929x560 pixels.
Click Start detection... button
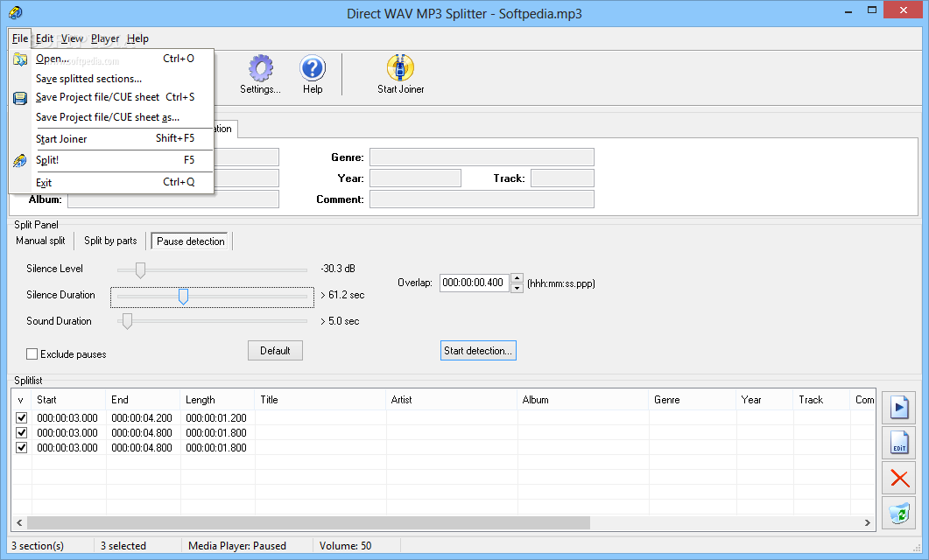(x=478, y=351)
